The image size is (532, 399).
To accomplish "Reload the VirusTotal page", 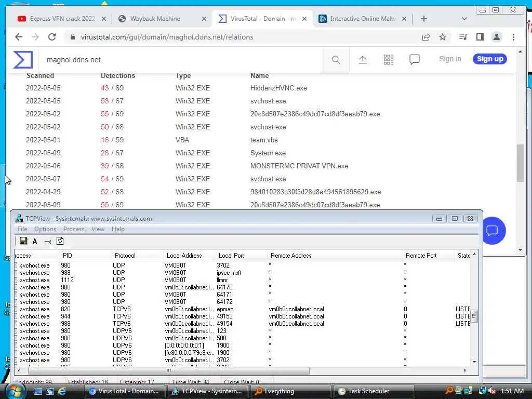I will click(x=52, y=37).
